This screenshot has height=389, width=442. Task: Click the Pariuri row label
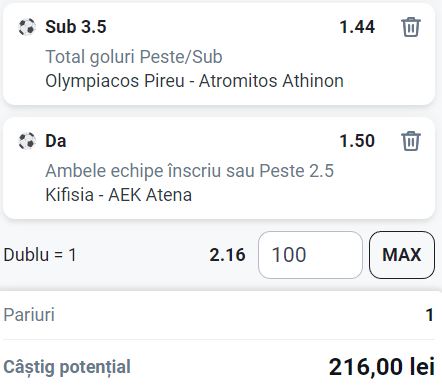tap(29, 315)
